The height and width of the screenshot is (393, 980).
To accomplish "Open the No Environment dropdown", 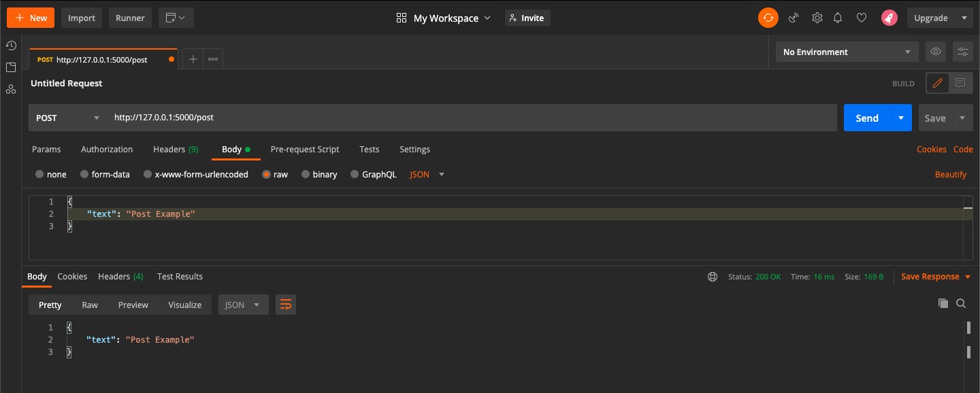I will click(847, 51).
